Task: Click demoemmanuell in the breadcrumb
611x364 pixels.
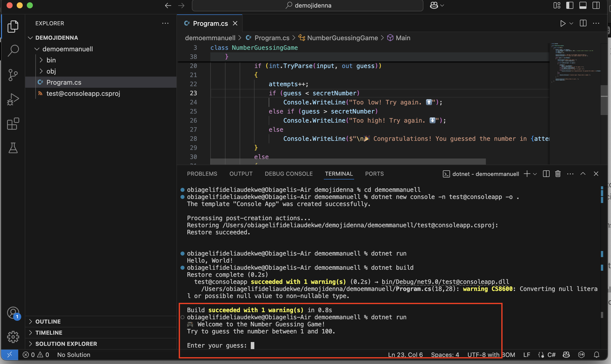Action: (210, 38)
